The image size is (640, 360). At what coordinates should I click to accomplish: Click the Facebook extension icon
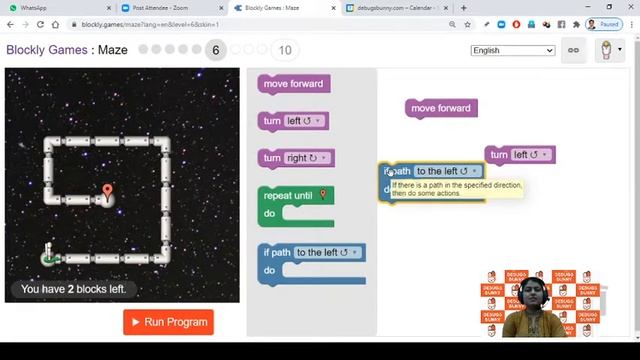click(562, 24)
